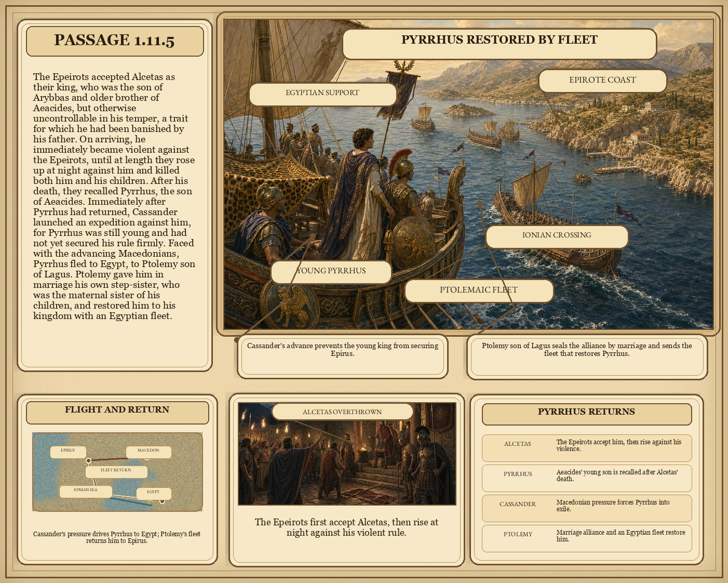
Task: Click the PASSAGE 1.11.5 heading
Action: [115, 41]
